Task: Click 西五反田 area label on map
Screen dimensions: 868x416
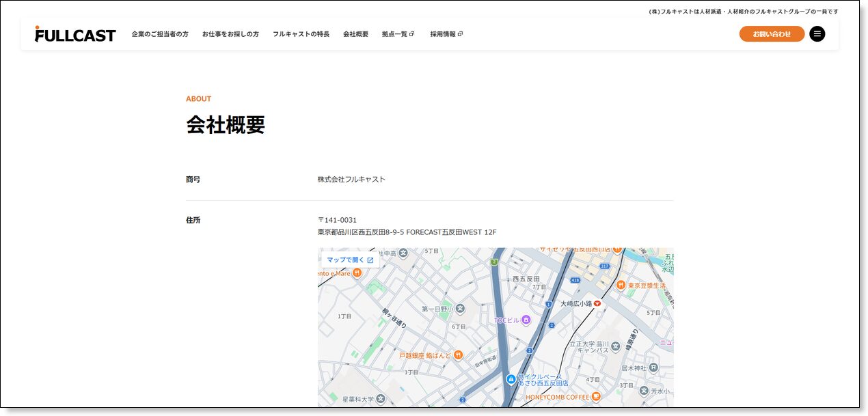Action: (526, 279)
